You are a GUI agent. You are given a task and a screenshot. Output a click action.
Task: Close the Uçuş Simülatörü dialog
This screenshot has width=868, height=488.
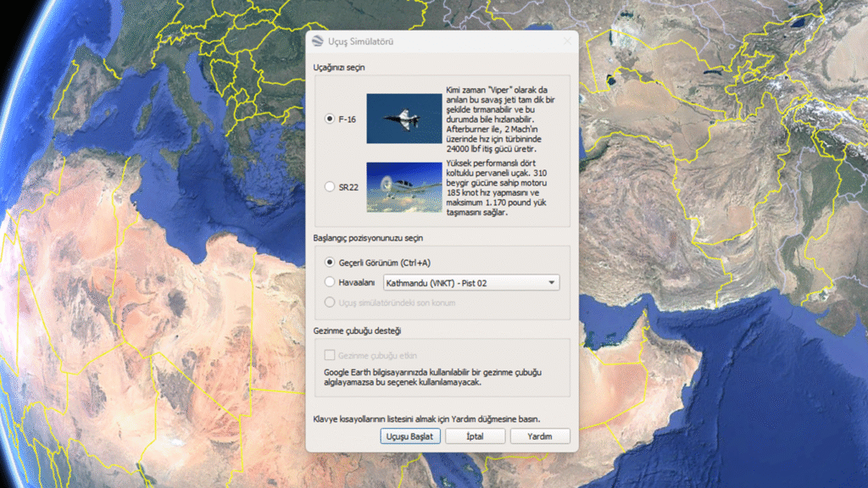[566, 42]
